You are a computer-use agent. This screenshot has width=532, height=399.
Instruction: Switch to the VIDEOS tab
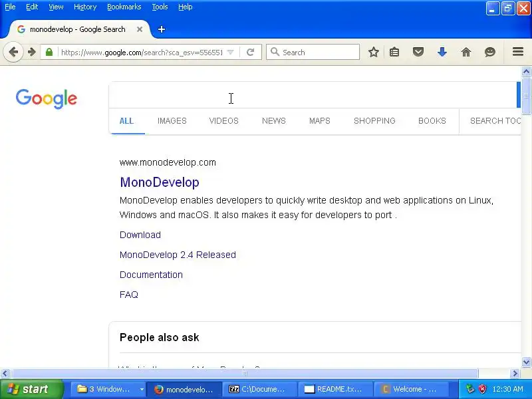point(224,121)
